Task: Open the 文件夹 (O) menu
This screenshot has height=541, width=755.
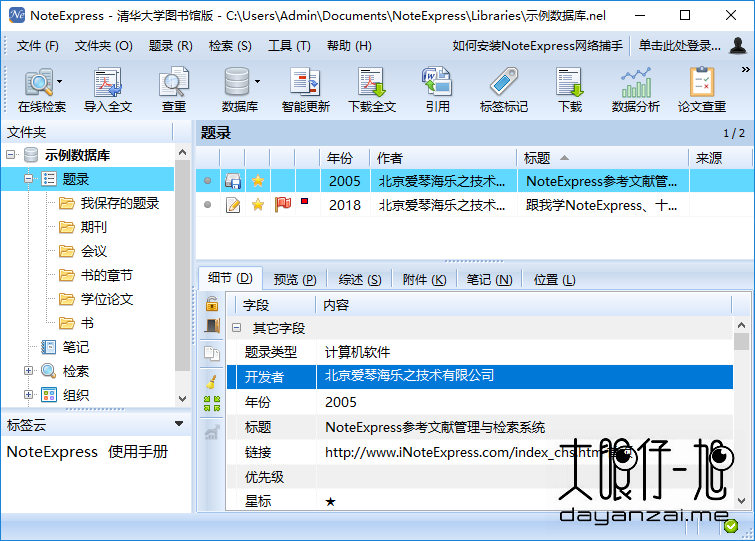Action: pyautogui.click(x=104, y=46)
